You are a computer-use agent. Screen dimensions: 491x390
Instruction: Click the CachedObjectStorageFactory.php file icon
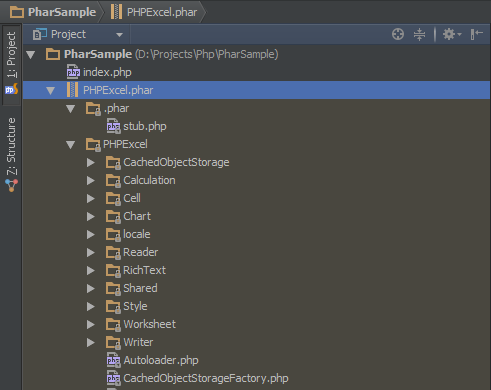click(x=113, y=378)
